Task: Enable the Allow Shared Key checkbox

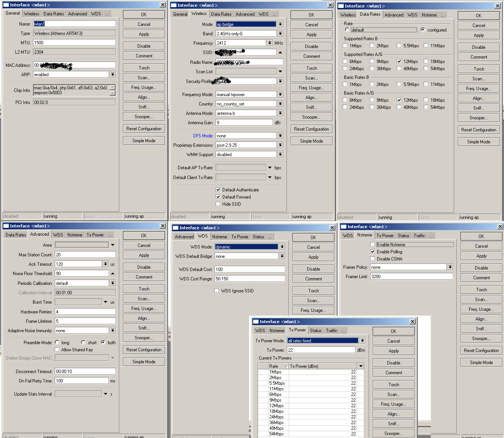Action: [57, 349]
